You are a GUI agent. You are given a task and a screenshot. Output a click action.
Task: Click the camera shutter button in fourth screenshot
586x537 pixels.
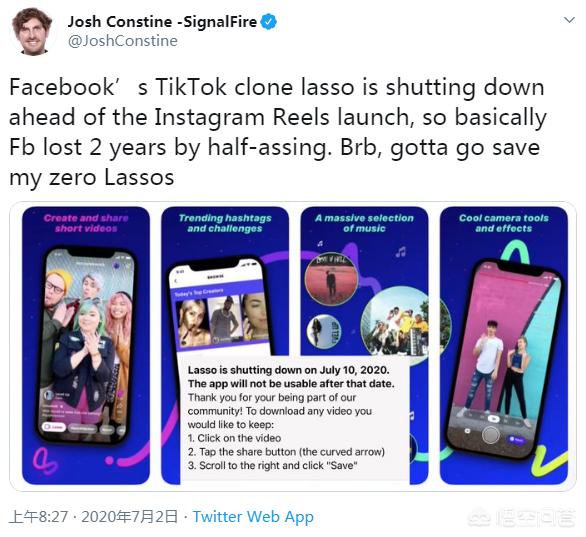coord(490,434)
